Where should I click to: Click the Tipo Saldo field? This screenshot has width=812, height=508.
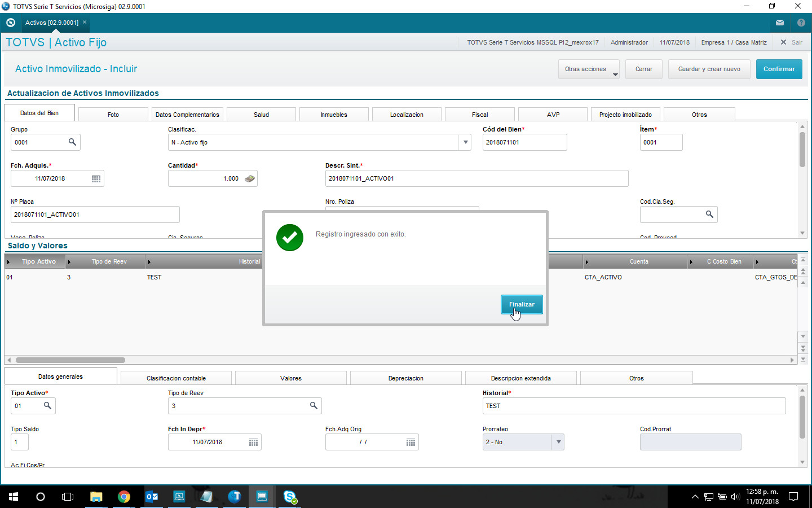click(x=19, y=442)
